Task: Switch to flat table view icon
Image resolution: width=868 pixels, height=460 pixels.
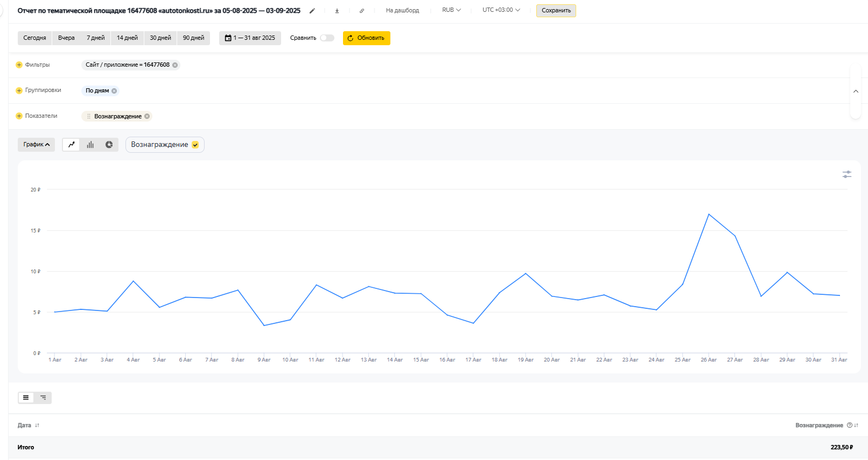Action: coord(26,398)
